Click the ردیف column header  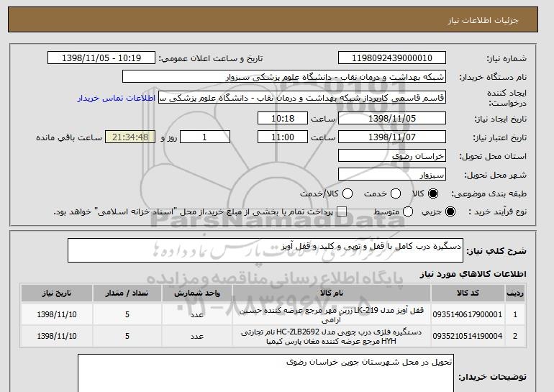(x=514, y=293)
